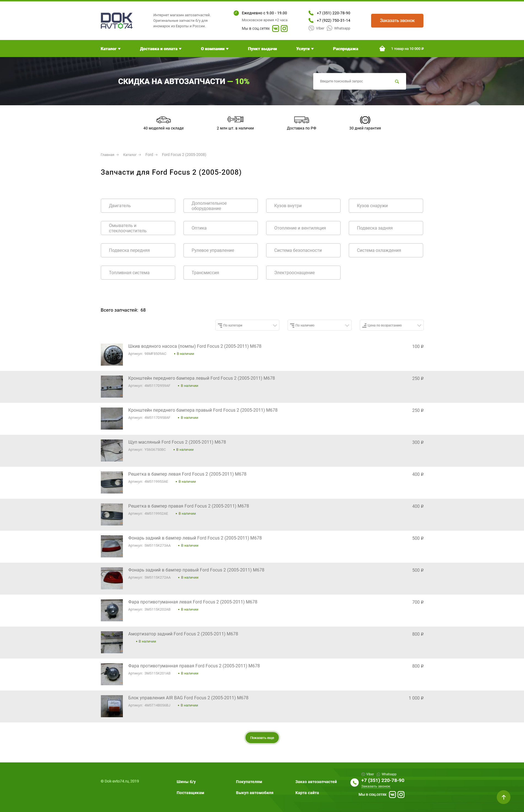Select the Оптика category
This screenshot has height=812, width=524.
(x=220, y=228)
